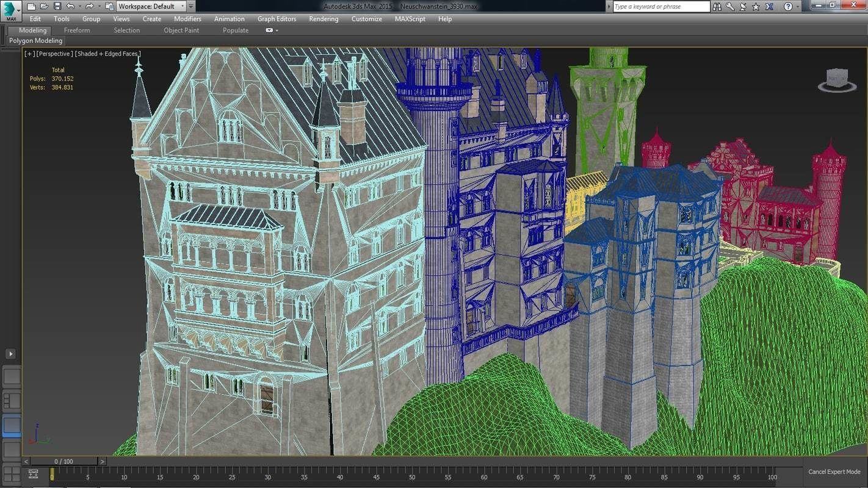Open the redo history dropdown arrow
868x488 pixels.
pos(98,6)
